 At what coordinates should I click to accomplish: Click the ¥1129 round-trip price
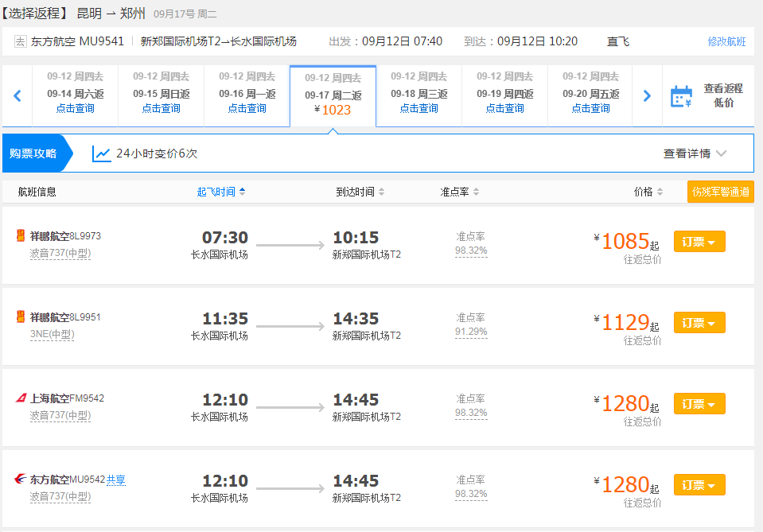[x=626, y=322]
